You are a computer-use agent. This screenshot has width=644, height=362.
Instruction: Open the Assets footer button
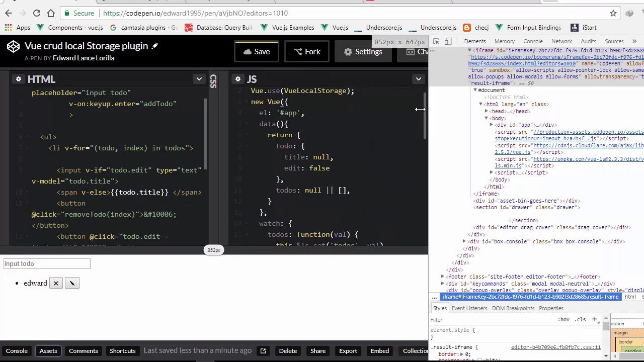48,351
